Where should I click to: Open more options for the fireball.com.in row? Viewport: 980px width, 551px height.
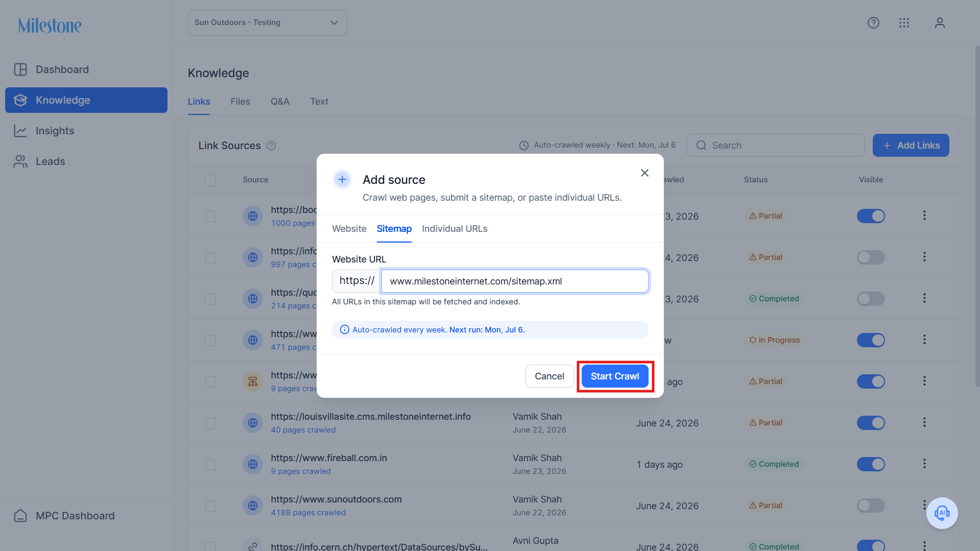[x=924, y=464]
